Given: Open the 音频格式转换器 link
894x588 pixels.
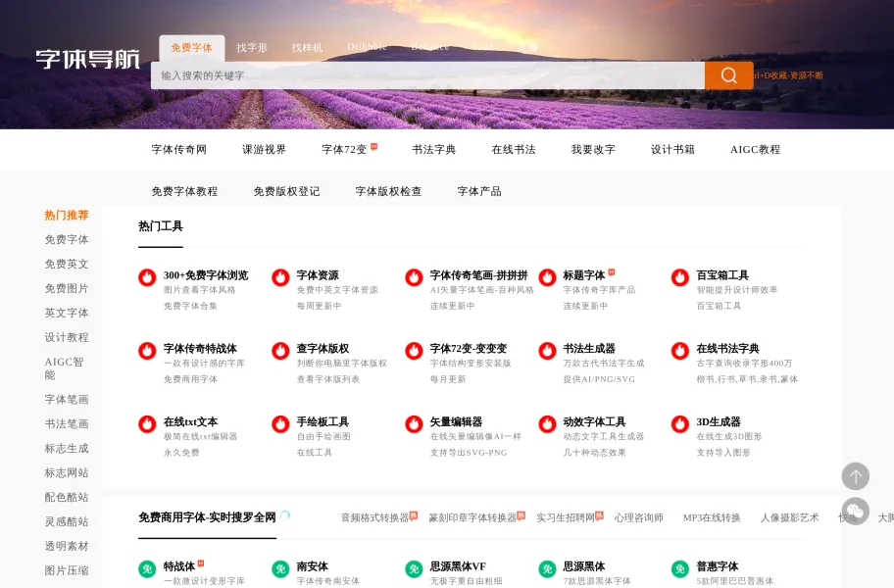Looking at the screenshot, I should (x=375, y=517).
